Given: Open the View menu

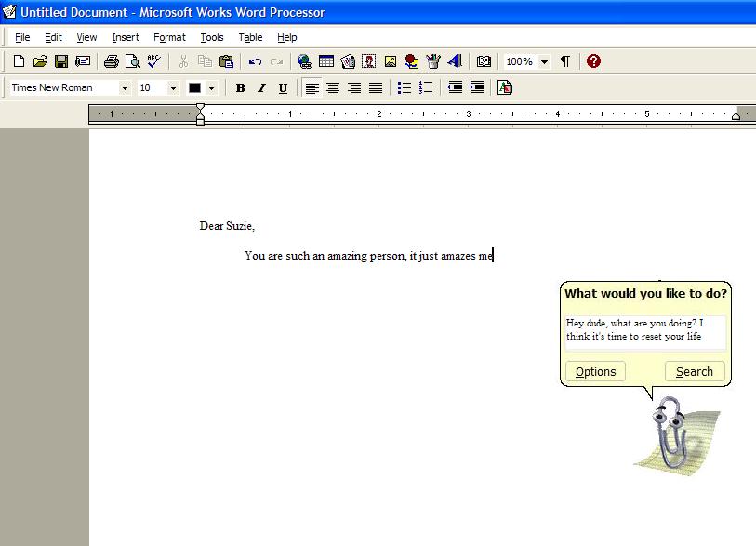Looking at the screenshot, I should coord(86,37).
